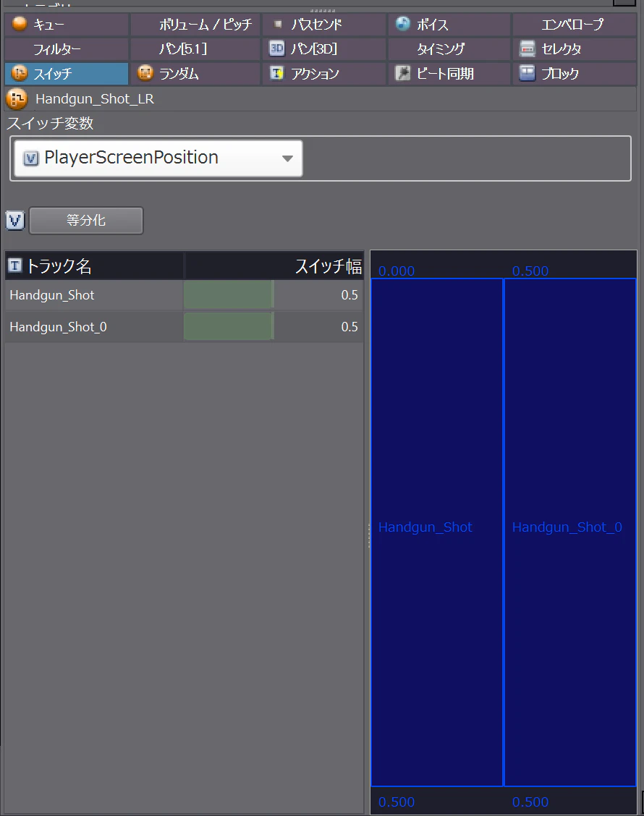Image resolution: width=644 pixels, height=816 pixels.
Task: Click the dropdown arrow of switch variable combo
Action: pyautogui.click(x=287, y=158)
